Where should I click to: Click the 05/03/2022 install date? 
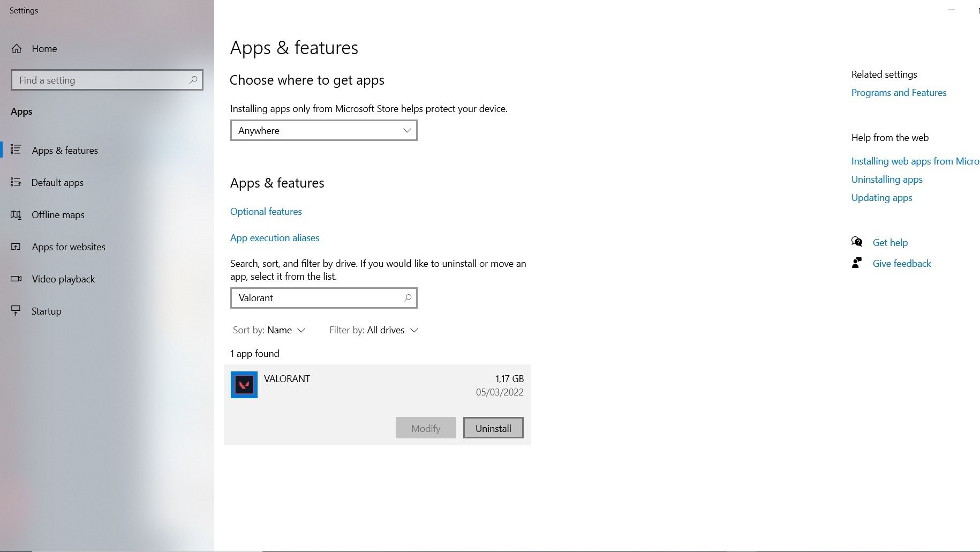coord(500,392)
